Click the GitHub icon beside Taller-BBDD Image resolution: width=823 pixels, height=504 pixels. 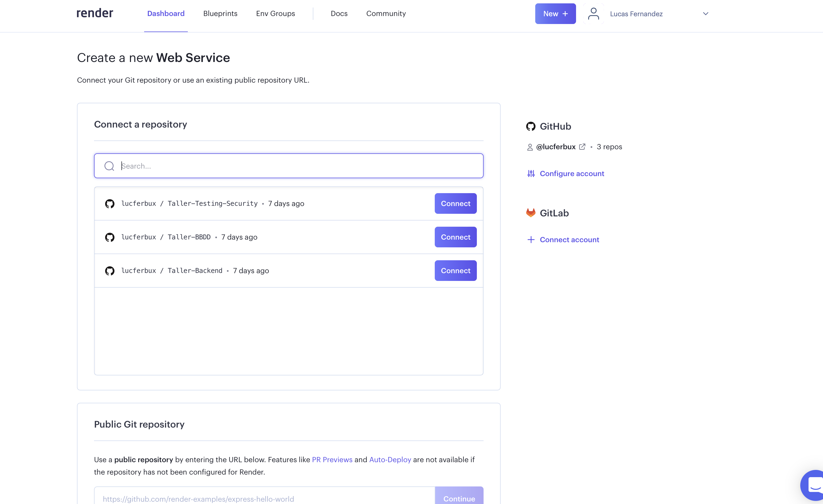coord(110,237)
